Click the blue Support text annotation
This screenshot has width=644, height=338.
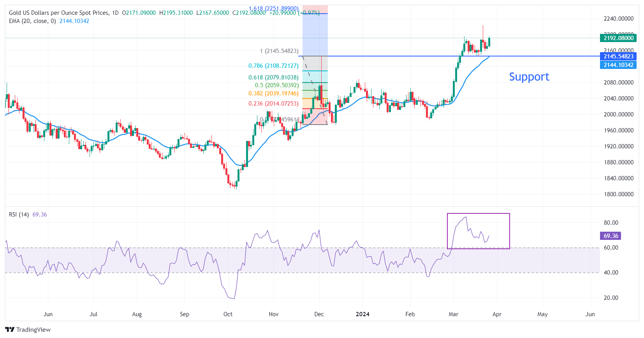pos(529,77)
